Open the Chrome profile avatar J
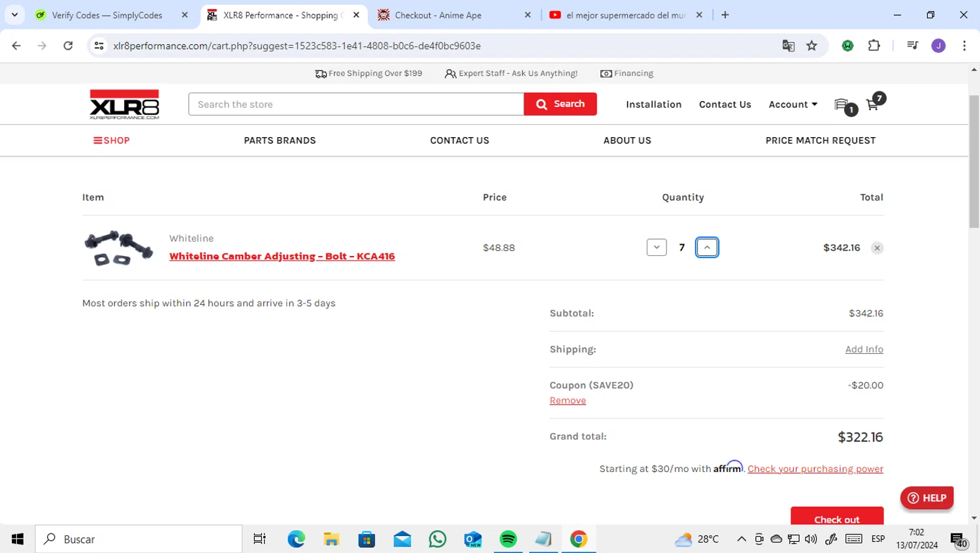 point(938,46)
